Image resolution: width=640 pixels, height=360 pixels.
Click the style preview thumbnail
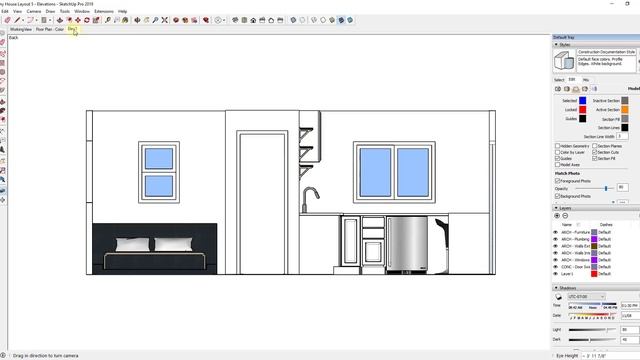(564, 60)
